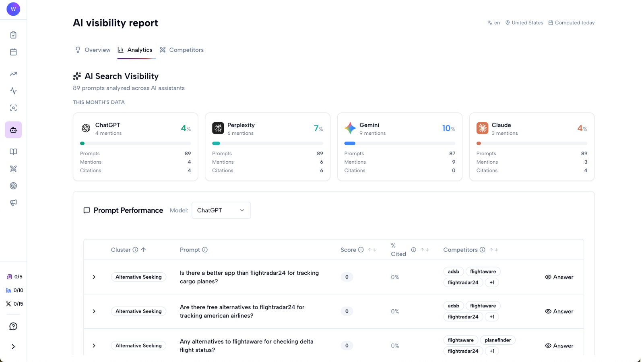Open the trending-up chart sidebar icon

[13, 74]
